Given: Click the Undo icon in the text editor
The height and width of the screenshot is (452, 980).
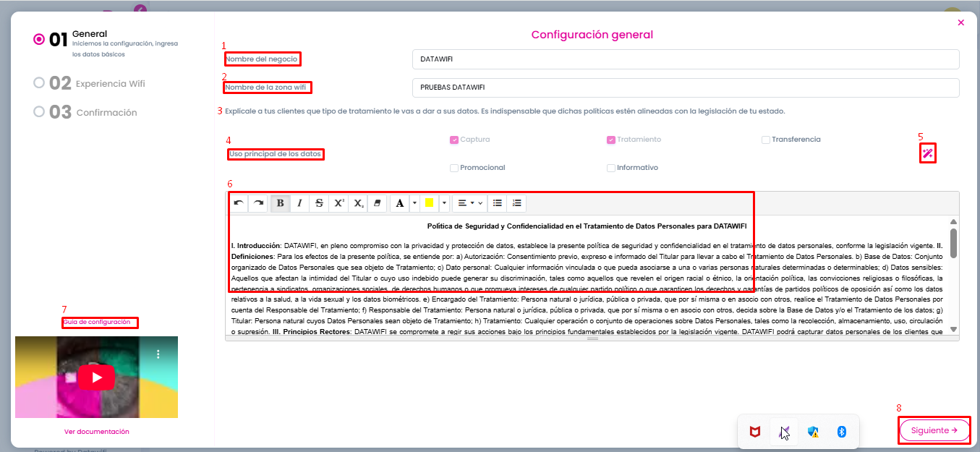Looking at the screenshot, I should [239, 202].
